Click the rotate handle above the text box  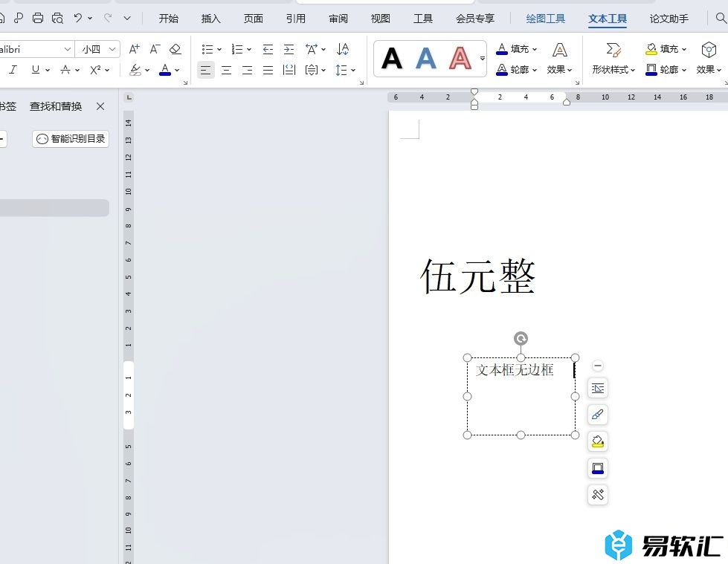click(521, 338)
